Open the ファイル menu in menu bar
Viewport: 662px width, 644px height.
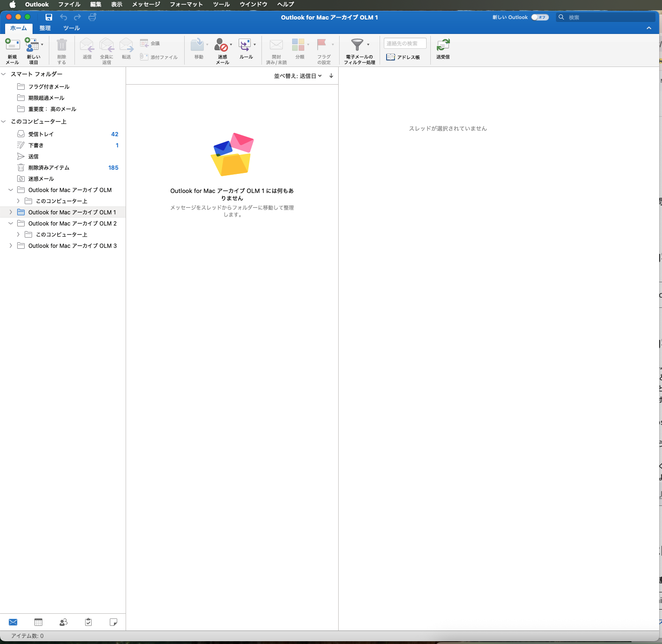click(69, 4)
